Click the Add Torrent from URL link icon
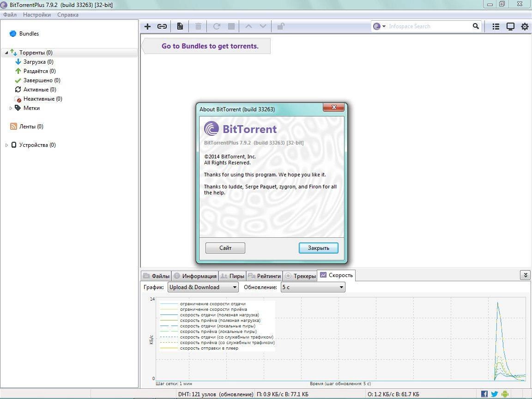Screen dimensions: 532x399 point(162,26)
